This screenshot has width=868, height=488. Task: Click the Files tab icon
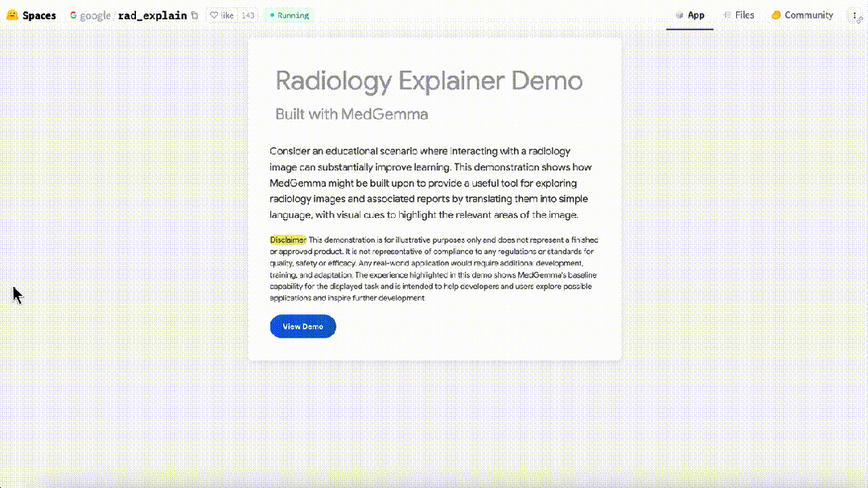click(727, 15)
